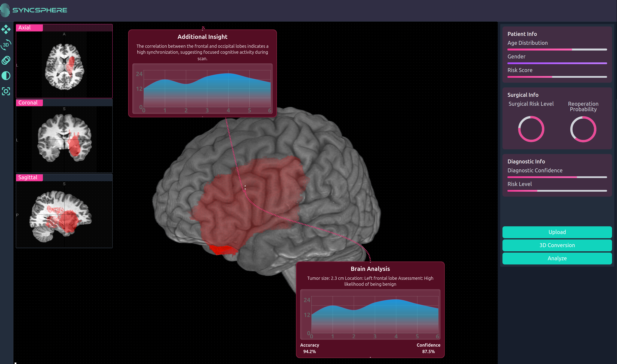This screenshot has height=364, width=617.
Task: Click the Risk Score bar
Action: [x=557, y=77]
